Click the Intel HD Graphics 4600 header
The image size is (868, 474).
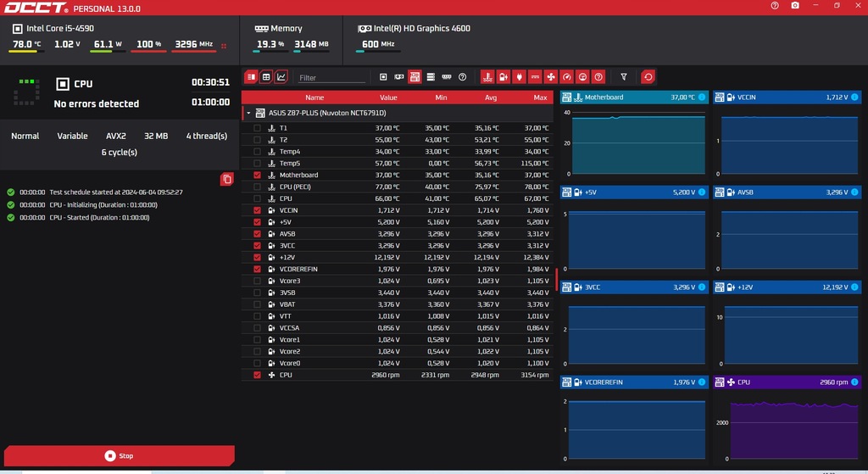422,28
